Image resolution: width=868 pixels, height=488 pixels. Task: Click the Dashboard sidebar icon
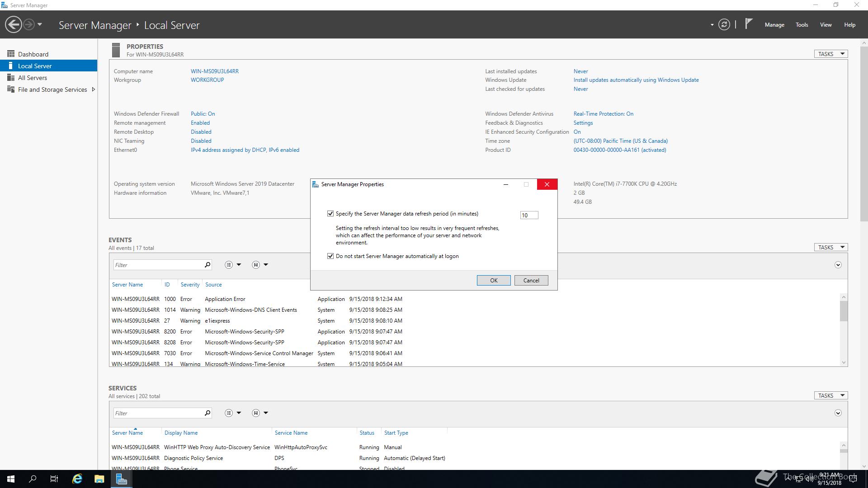(11, 54)
